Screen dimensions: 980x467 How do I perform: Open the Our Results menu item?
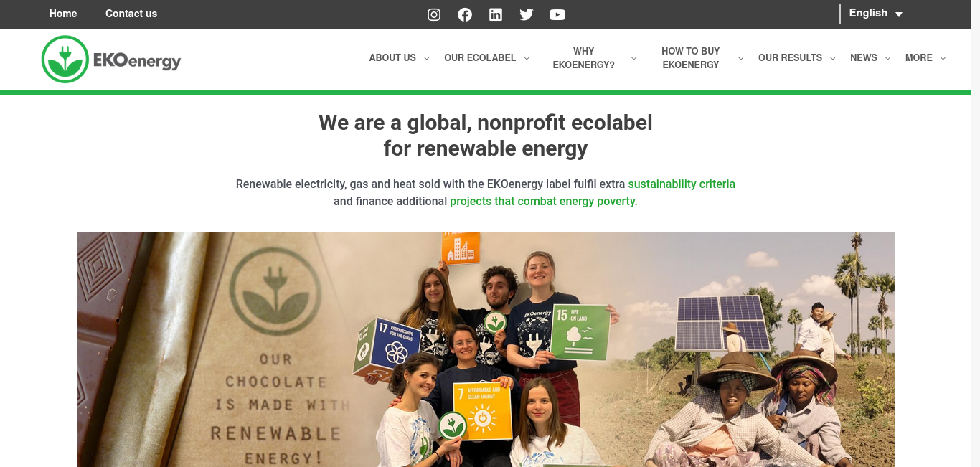[790, 58]
